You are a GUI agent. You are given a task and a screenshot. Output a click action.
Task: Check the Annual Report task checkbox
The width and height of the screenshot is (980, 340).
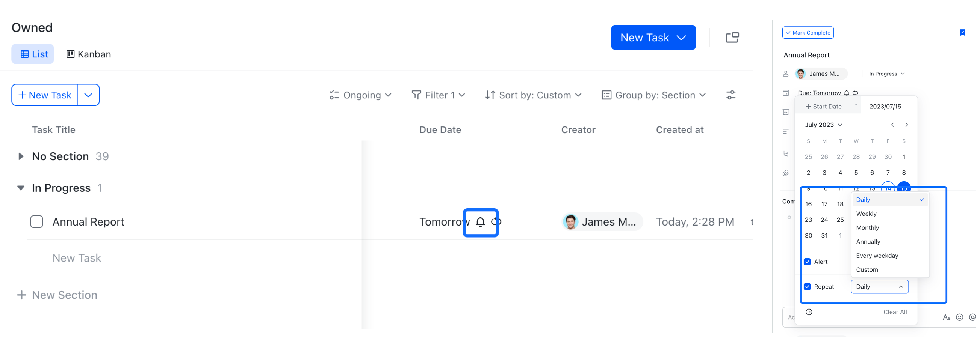[36, 222]
